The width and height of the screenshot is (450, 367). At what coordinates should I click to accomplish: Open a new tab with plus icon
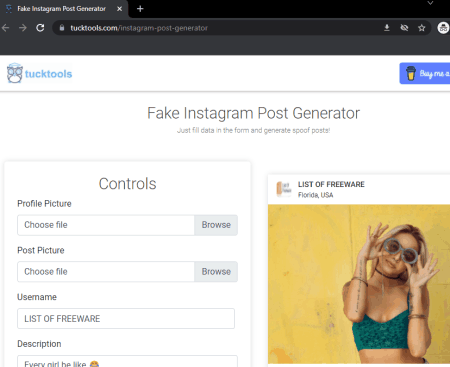[x=140, y=9]
